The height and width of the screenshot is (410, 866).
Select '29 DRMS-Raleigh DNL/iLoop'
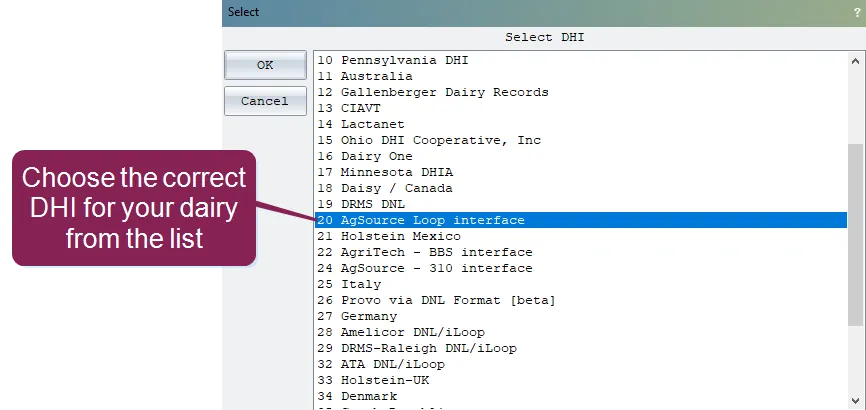(581, 349)
